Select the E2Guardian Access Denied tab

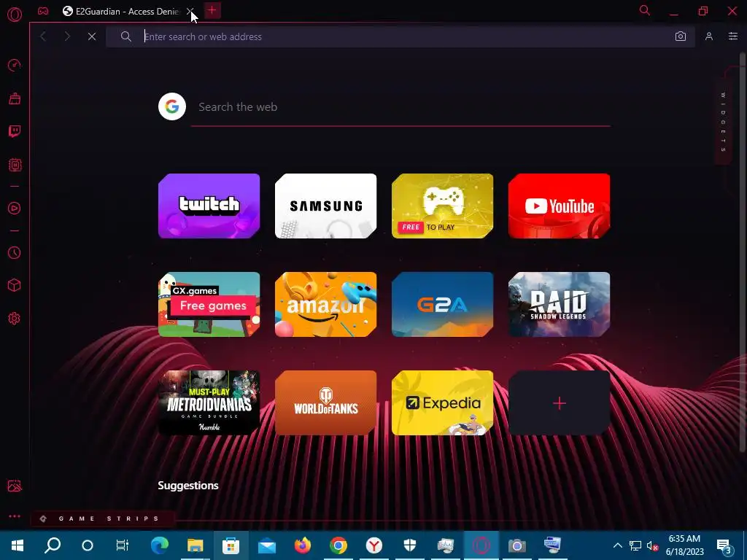point(122,12)
